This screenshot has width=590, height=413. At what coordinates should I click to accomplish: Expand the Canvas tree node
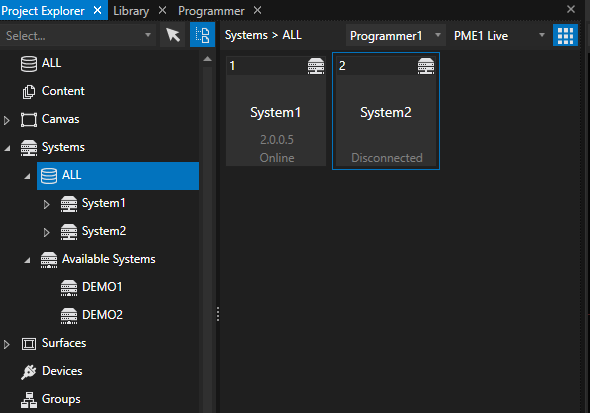(6, 120)
